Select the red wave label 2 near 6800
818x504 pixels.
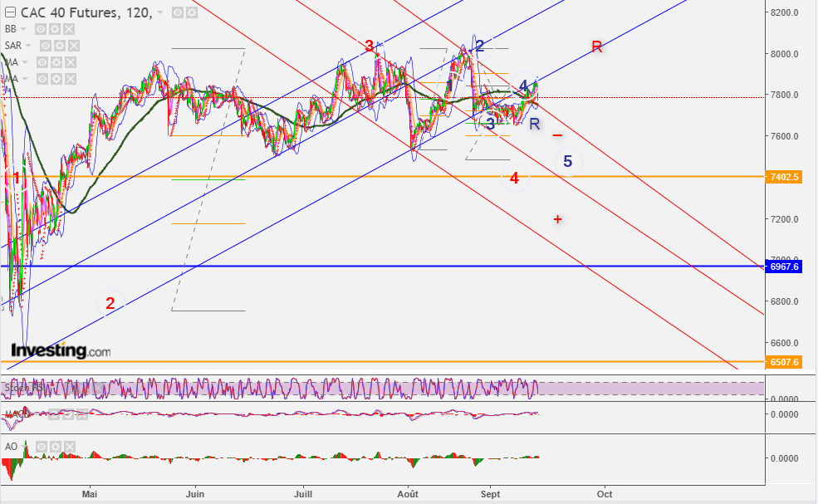click(110, 303)
